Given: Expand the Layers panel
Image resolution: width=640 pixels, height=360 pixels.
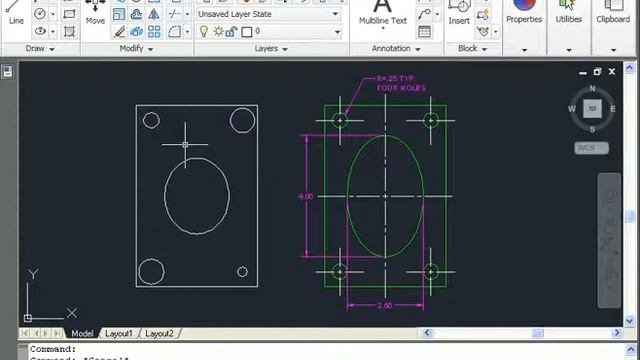Looking at the screenshot, I should pos(271,49).
